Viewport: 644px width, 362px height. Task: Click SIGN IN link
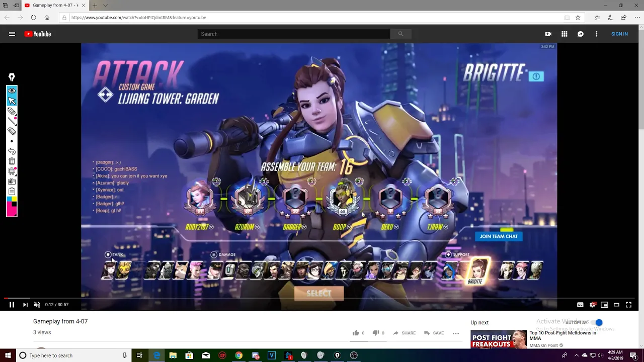point(619,34)
